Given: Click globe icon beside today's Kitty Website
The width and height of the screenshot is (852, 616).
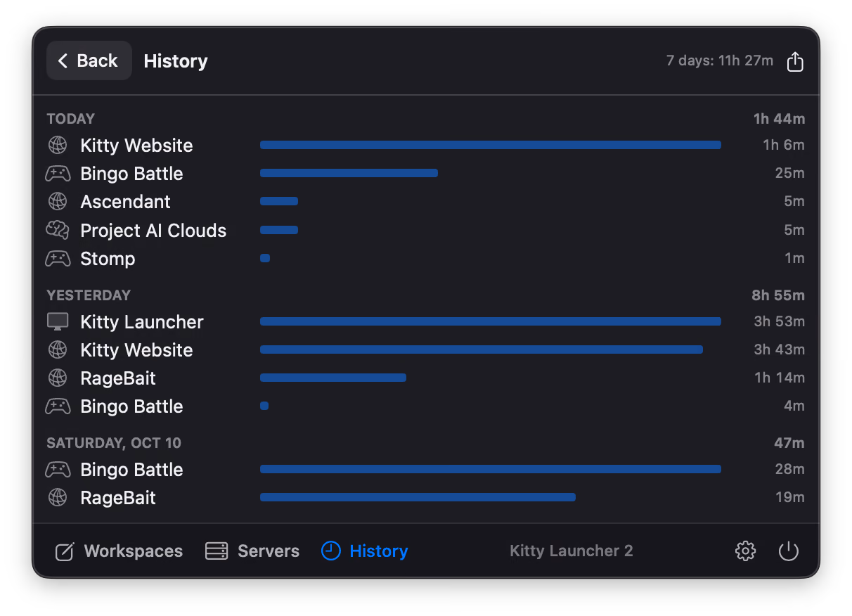Looking at the screenshot, I should click(x=58, y=146).
